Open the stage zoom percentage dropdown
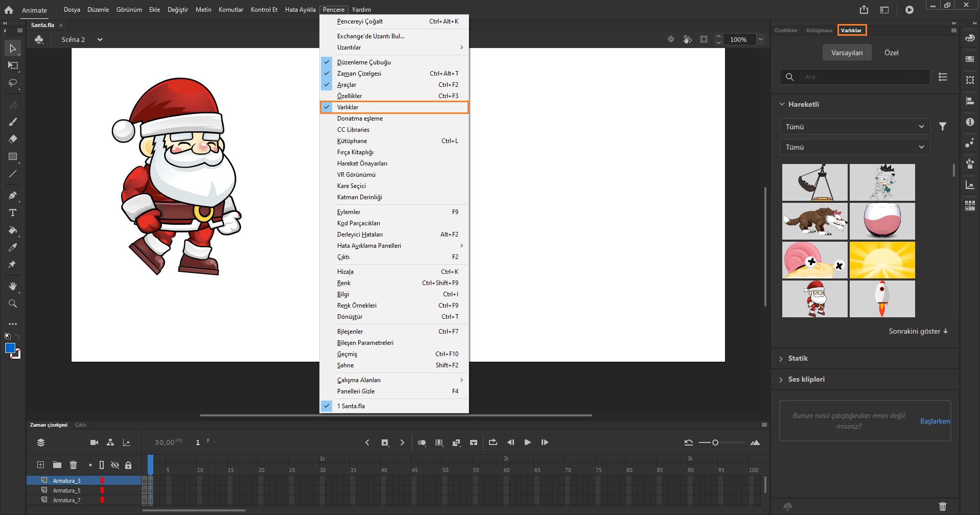Viewport: 980px width, 515px height. pos(760,39)
